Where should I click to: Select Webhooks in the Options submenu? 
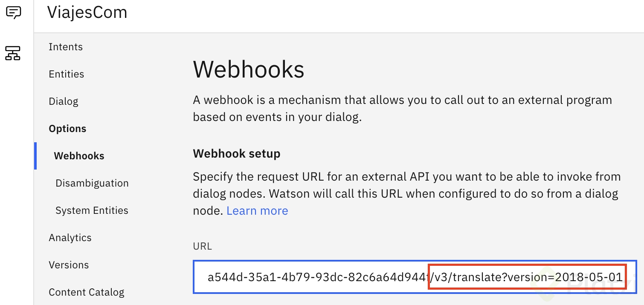tap(79, 156)
